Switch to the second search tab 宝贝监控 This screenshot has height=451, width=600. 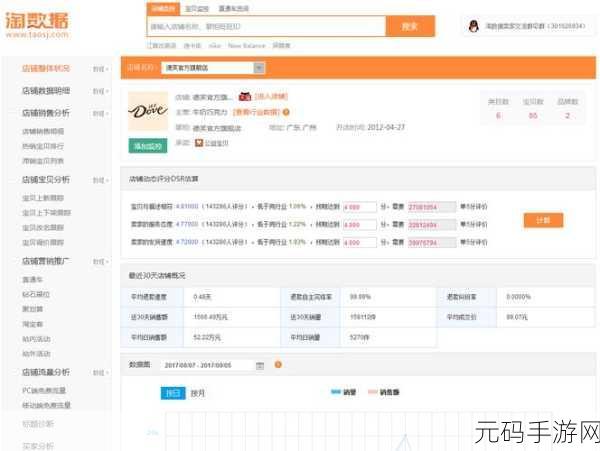pyautogui.click(x=197, y=8)
